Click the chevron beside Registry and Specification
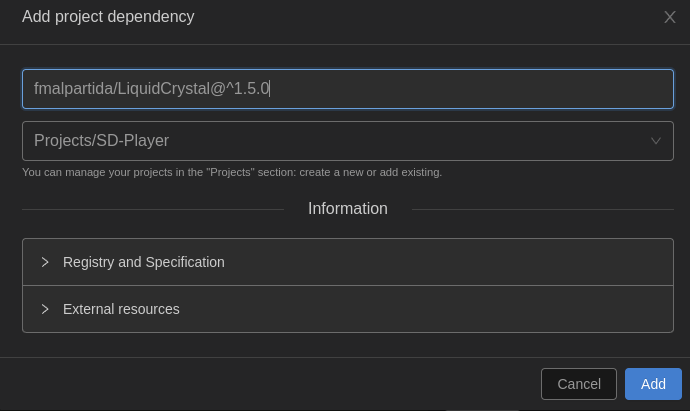The image size is (690, 411). 45,262
